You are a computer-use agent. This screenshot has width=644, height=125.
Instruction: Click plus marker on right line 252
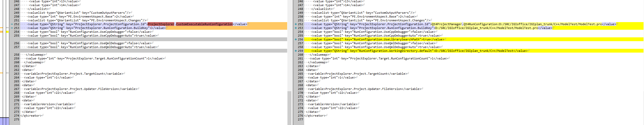(x=296, y=24)
